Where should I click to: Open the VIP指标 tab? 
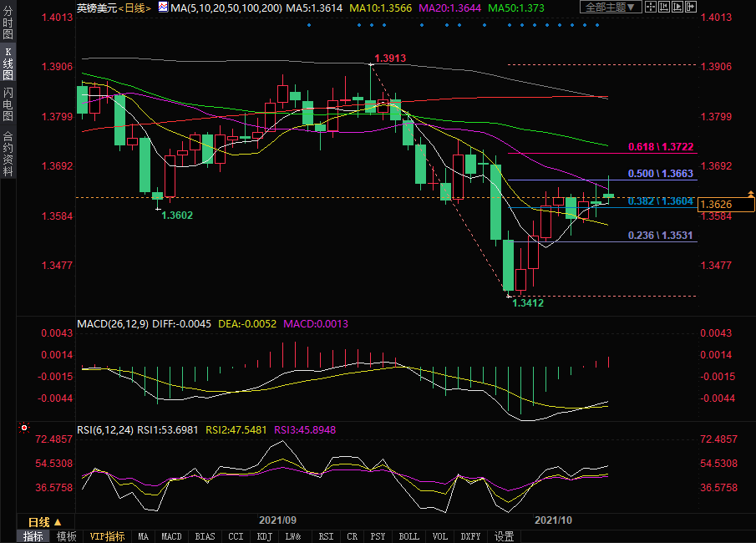pyautogui.click(x=107, y=536)
